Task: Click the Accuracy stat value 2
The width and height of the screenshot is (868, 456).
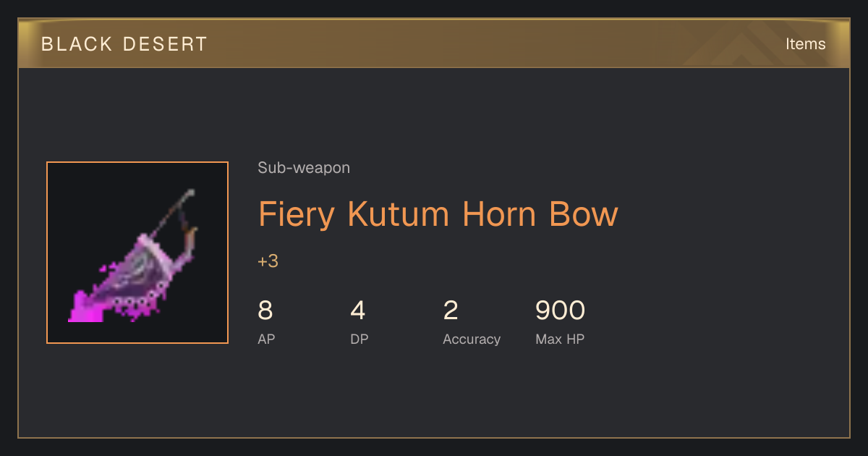Action: 451,311
